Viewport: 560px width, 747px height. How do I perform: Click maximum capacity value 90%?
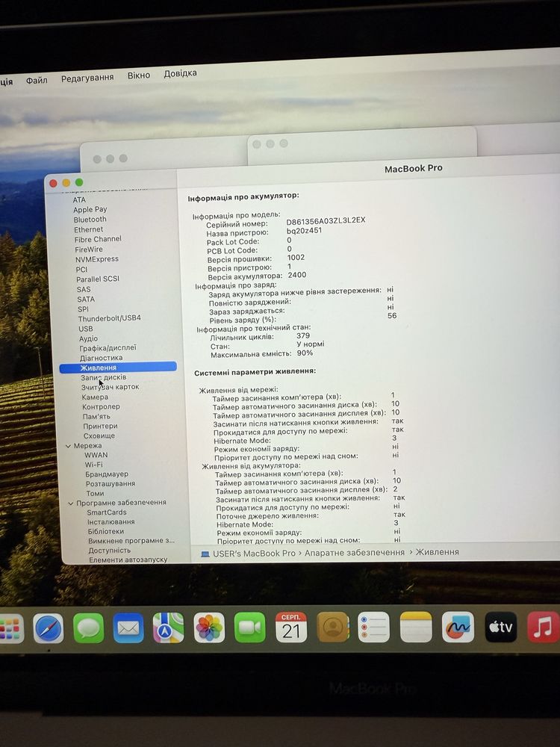(x=305, y=353)
